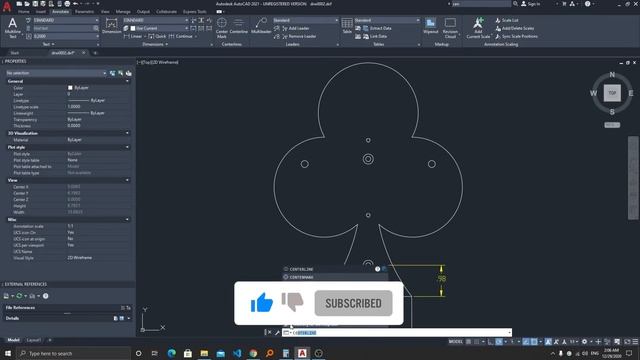640x360 pixels.
Task: Collapse the Plot style section
Action: (127, 147)
